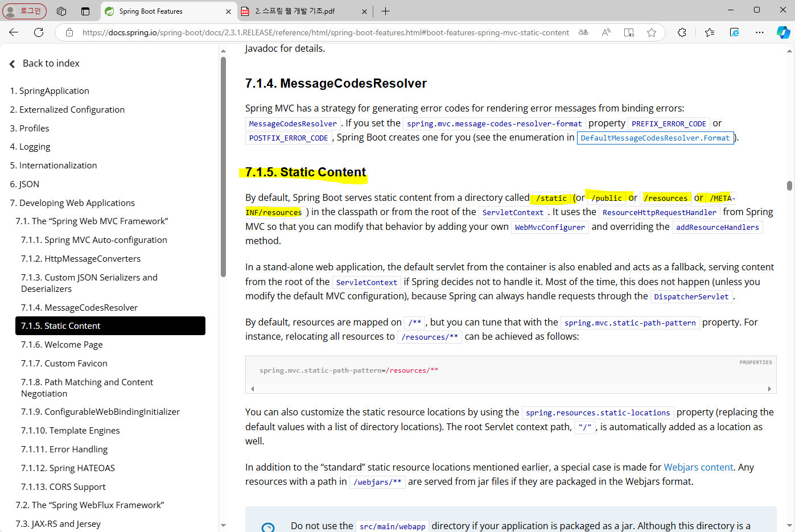Click the main page vertical scrollbar thumb
This screenshot has width=795, height=532.
click(789, 185)
